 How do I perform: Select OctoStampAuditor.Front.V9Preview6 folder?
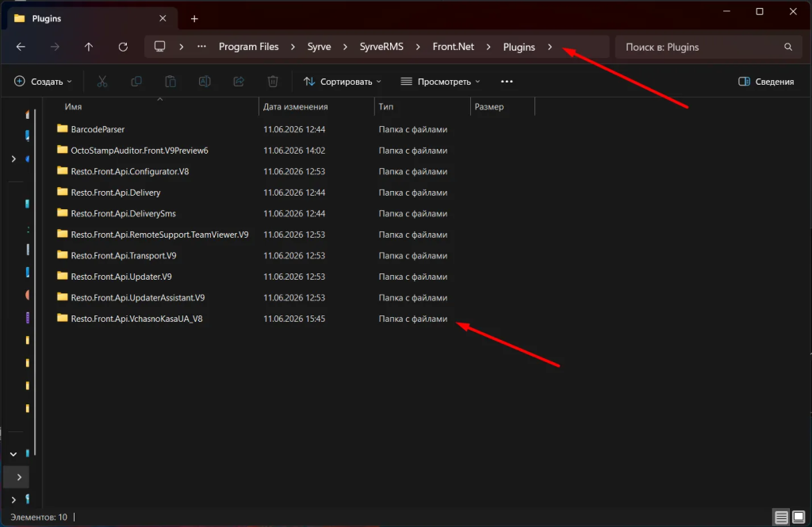140,151
